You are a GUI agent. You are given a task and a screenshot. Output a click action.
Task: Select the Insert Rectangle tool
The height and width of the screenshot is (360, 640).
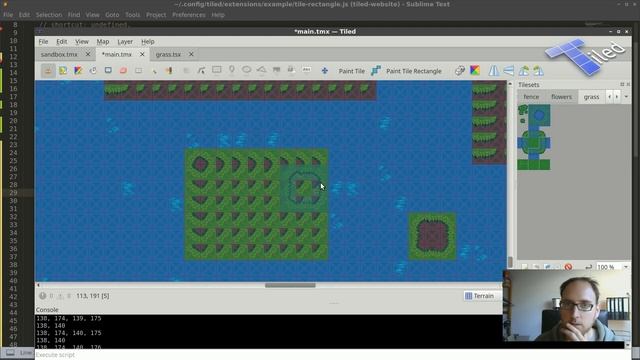[x=216, y=71]
